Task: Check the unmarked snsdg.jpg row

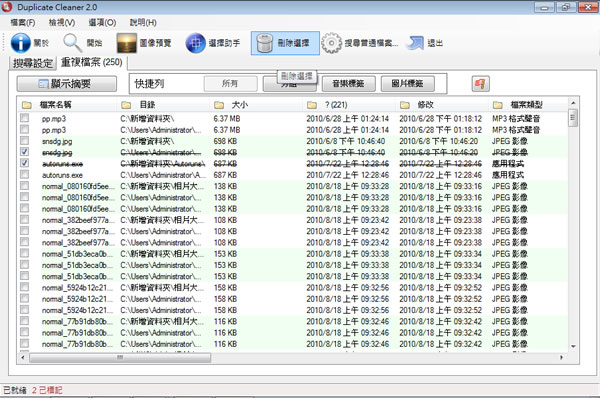Action: (x=24, y=140)
